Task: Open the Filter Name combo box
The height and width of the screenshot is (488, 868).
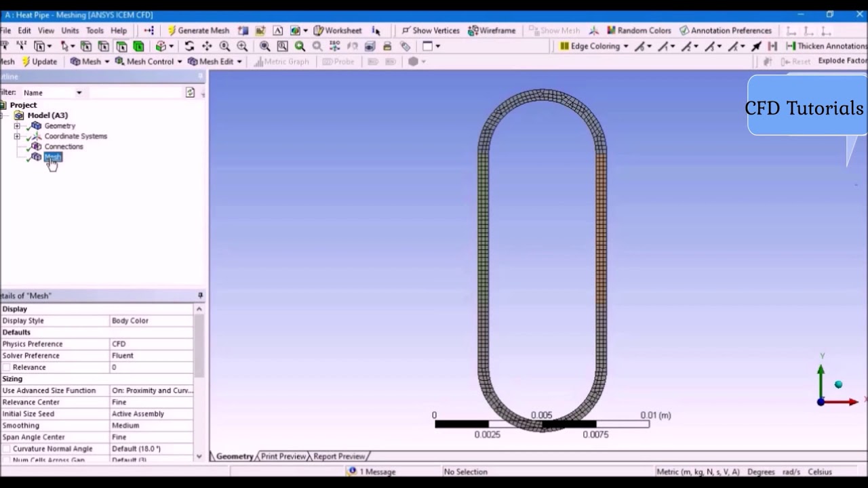Action: click(52, 92)
